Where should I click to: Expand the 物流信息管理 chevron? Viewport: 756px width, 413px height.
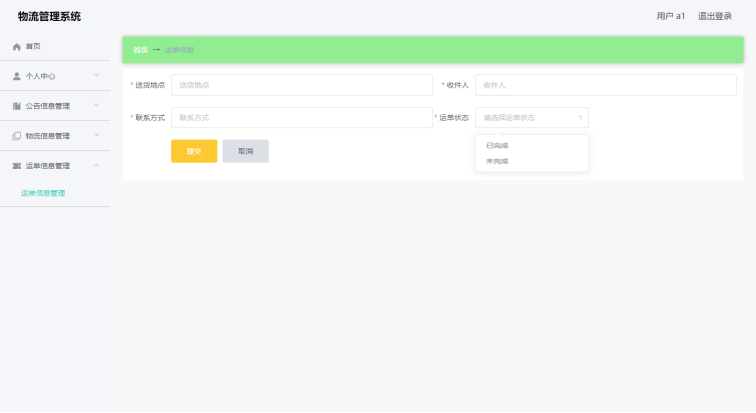pos(96,135)
